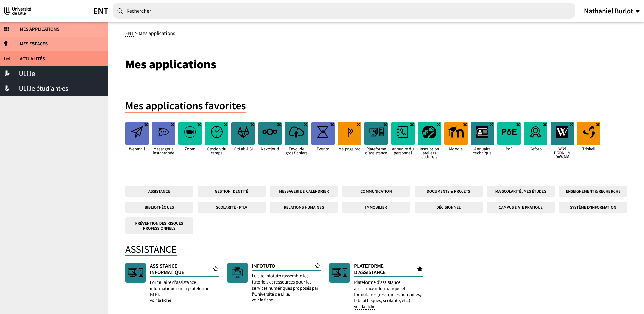This screenshot has height=314, width=644.
Task: Click the Assistance Informatique card icon
Action: (x=135, y=273)
